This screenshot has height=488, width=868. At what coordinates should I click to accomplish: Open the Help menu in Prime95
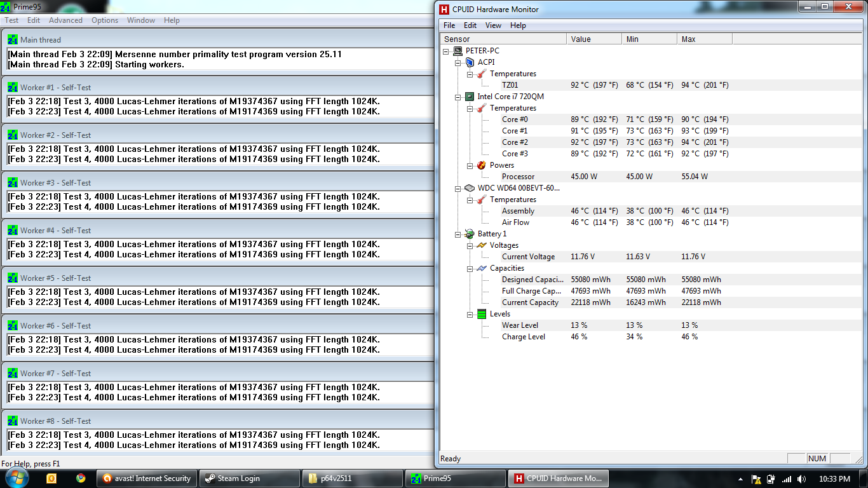tap(172, 20)
